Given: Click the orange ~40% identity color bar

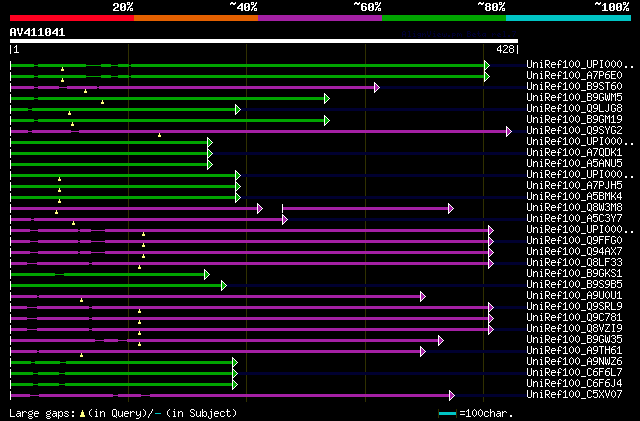Looking at the screenshot, I should tap(196, 18).
